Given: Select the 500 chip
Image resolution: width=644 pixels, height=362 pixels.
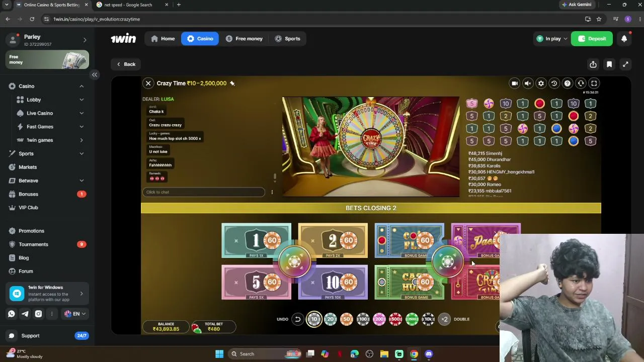Looking at the screenshot, I should 395,319.
